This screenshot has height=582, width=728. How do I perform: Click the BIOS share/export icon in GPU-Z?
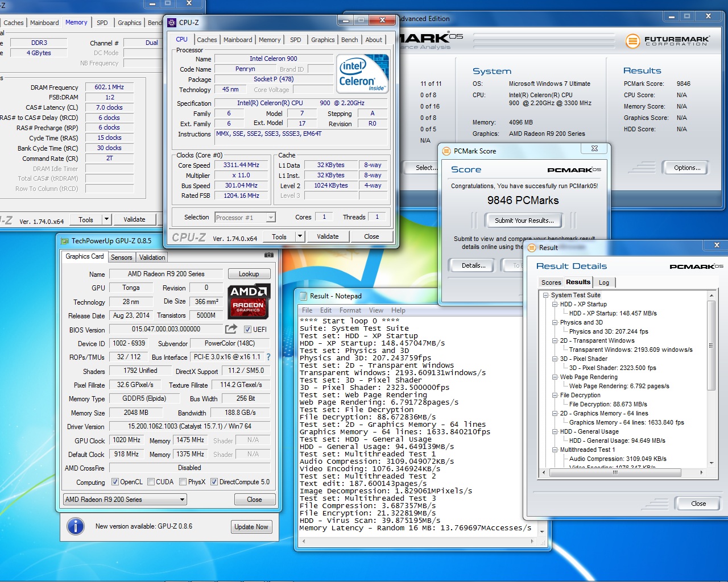coord(231,329)
